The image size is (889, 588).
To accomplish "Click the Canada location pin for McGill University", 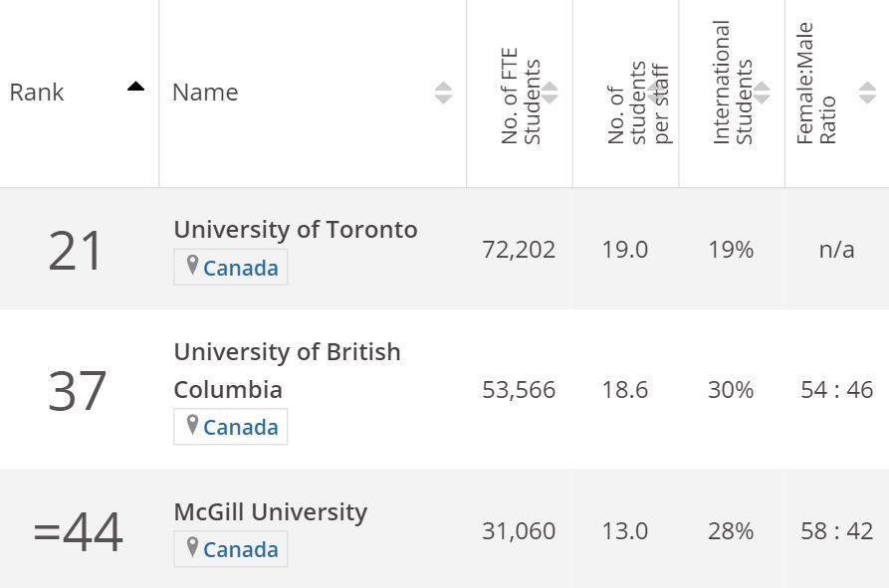I will point(191,549).
